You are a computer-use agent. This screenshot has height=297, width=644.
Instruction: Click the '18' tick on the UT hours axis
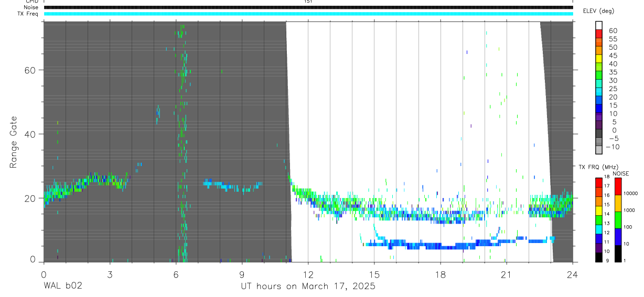441,274
